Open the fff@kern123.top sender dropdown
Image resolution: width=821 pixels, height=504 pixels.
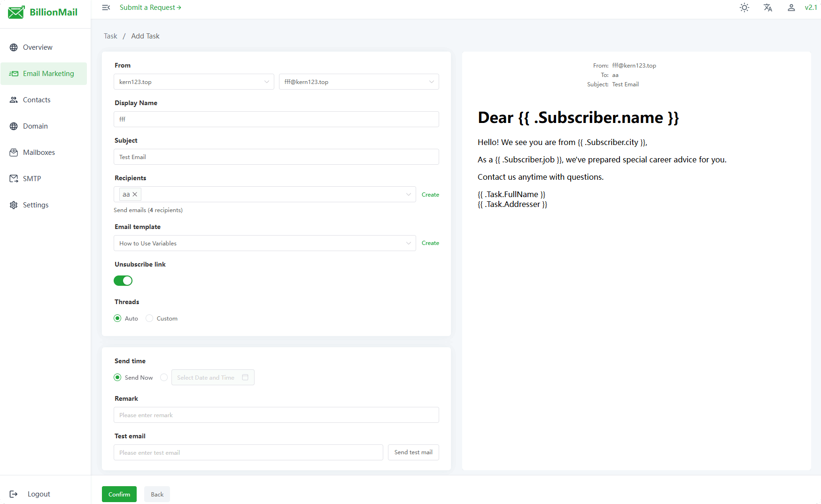pyautogui.click(x=359, y=82)
